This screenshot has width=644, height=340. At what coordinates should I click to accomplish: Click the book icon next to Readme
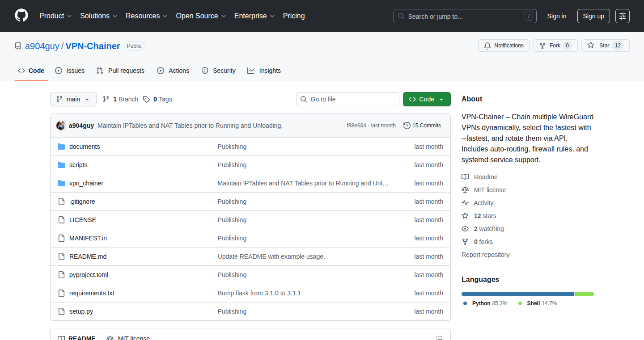point(465,177)
